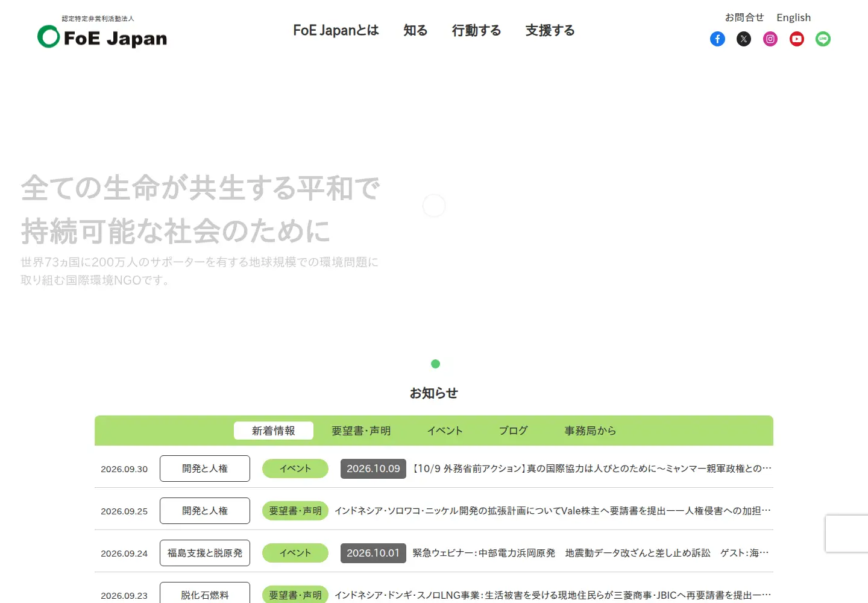Open the インドネシア･ドンギ･スノロLNG article
This screenshot has height=603, width=868.
pos(553,595)
